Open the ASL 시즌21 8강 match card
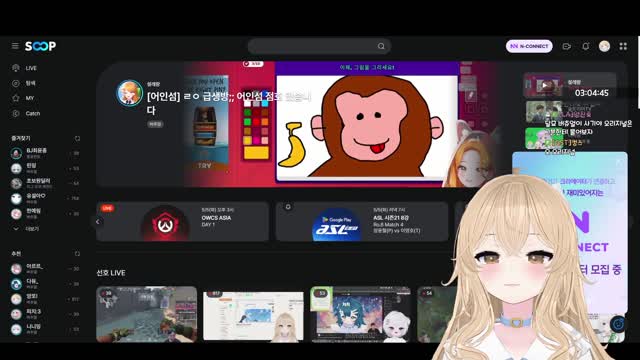The image size is (640, 360). (362, 221)
